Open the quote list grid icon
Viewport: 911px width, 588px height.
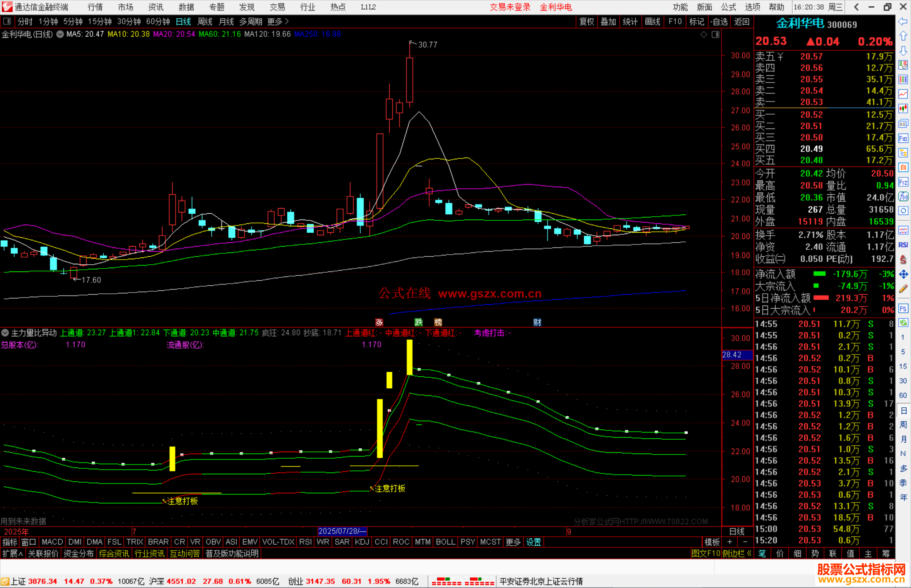pyautogui.click(x=903, y=80)
